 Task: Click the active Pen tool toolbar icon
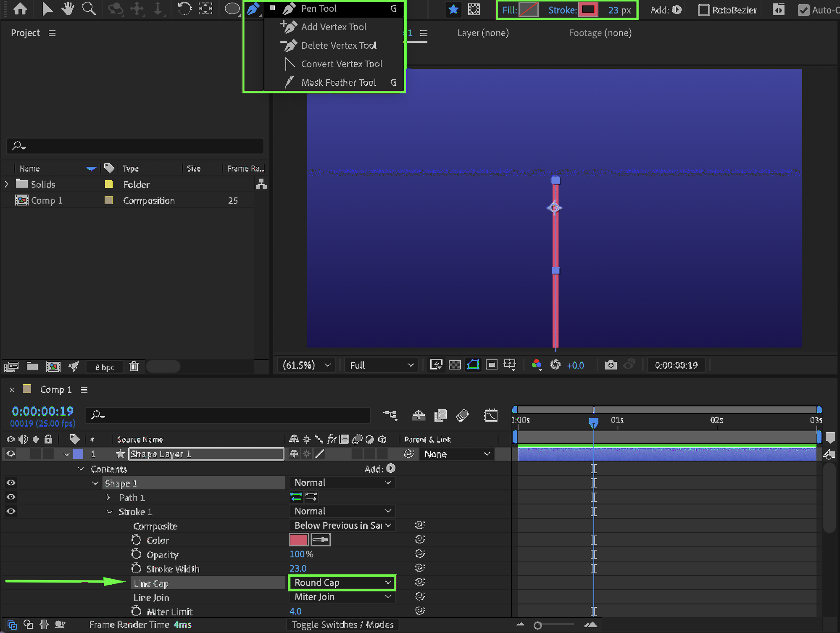(x=253, y=9)
